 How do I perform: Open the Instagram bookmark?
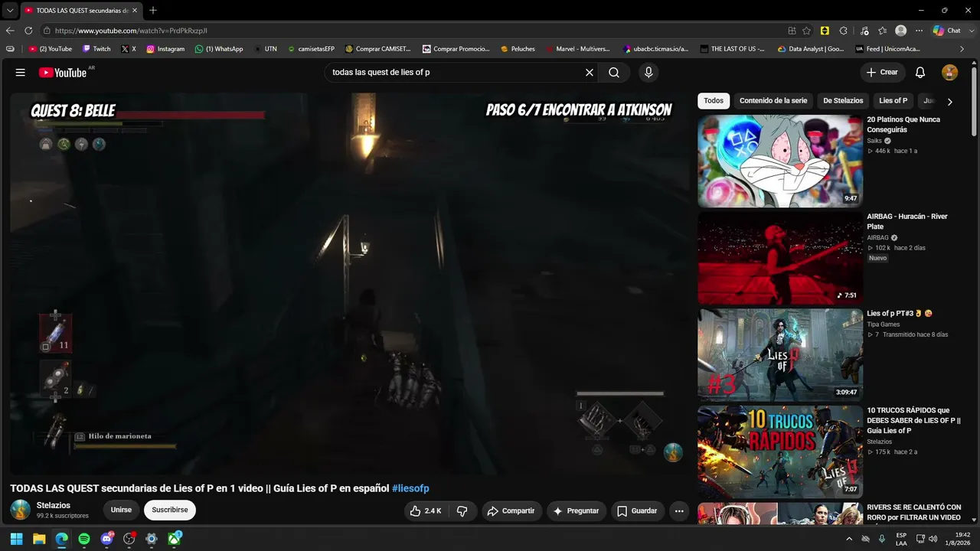[x=165, y=49]
